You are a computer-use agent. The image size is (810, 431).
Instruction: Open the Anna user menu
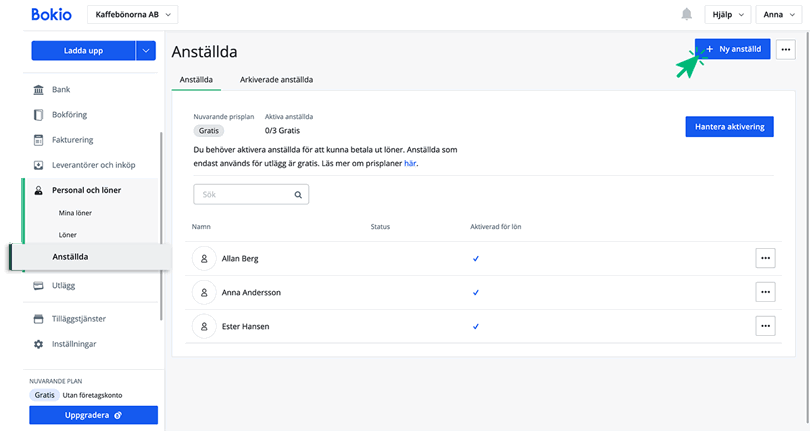[x=778, y=14]
